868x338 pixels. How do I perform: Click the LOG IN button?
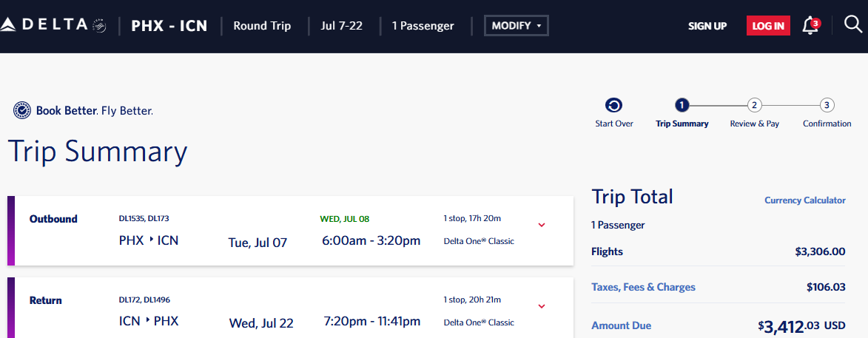768,26
